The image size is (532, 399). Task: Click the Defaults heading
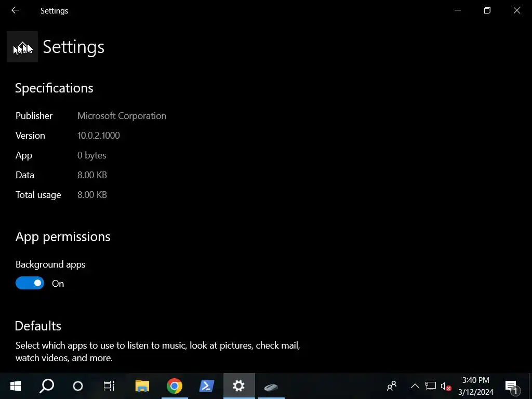38,326
